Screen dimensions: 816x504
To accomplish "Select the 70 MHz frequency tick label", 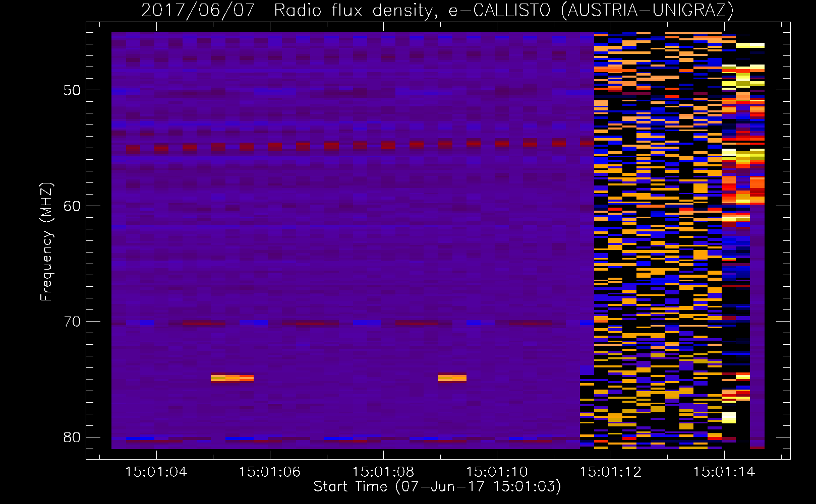I will [72, 322].
